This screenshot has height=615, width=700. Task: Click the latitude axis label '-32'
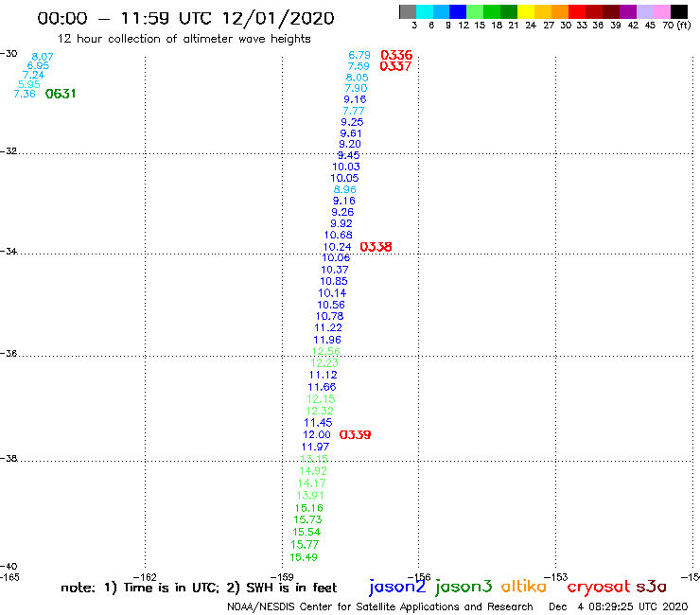(9, 151)
